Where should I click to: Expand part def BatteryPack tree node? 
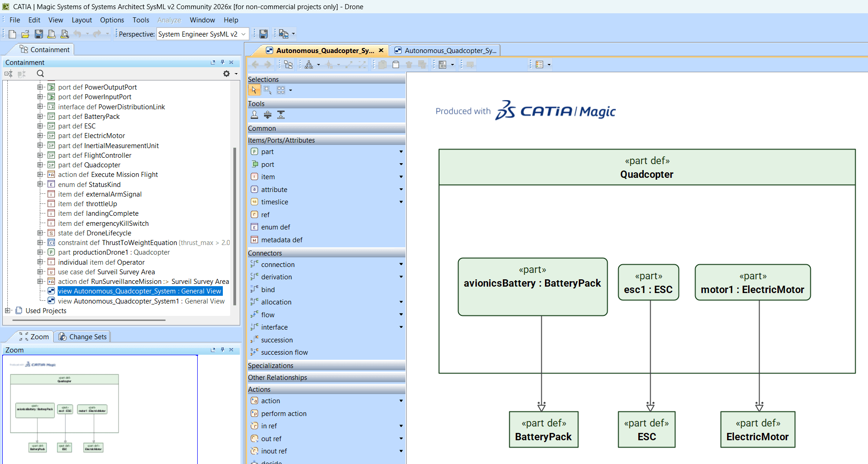40,117
